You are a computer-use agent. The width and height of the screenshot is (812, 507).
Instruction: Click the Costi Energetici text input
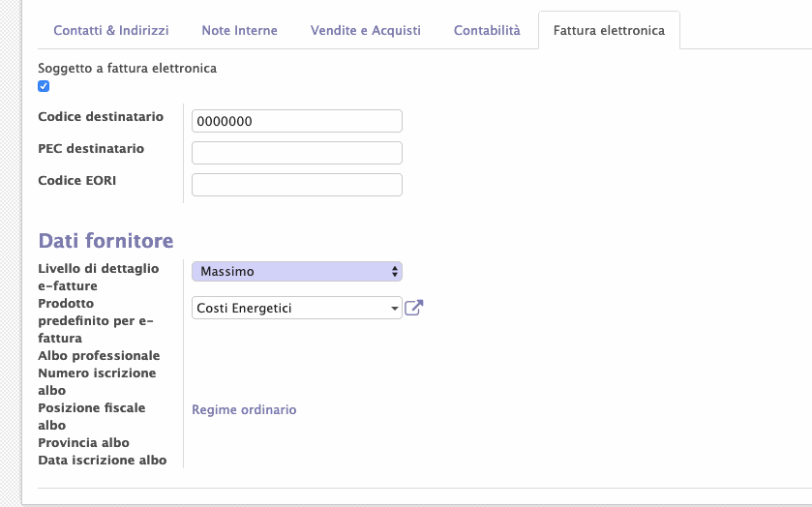[x=290, y=308]
